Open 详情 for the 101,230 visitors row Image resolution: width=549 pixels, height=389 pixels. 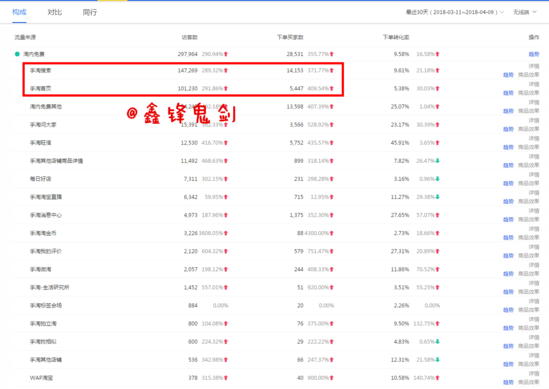tap(534, 84)
